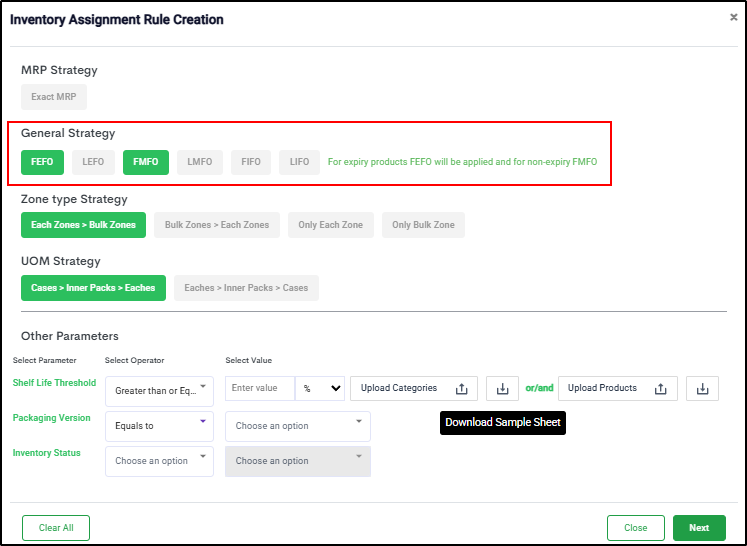Download the products sample sheet

pos(702,389)
